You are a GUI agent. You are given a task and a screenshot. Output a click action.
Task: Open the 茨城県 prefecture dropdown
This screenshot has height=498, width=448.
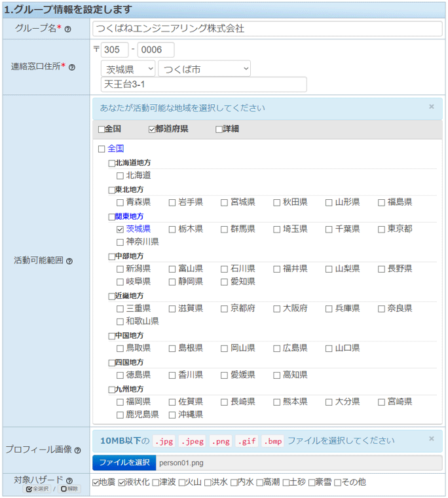(x=128, y=69)
